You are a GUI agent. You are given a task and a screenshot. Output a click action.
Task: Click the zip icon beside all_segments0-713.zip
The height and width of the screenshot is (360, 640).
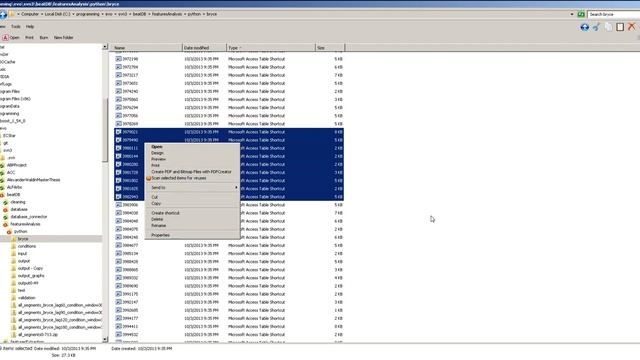coord(13,334)
